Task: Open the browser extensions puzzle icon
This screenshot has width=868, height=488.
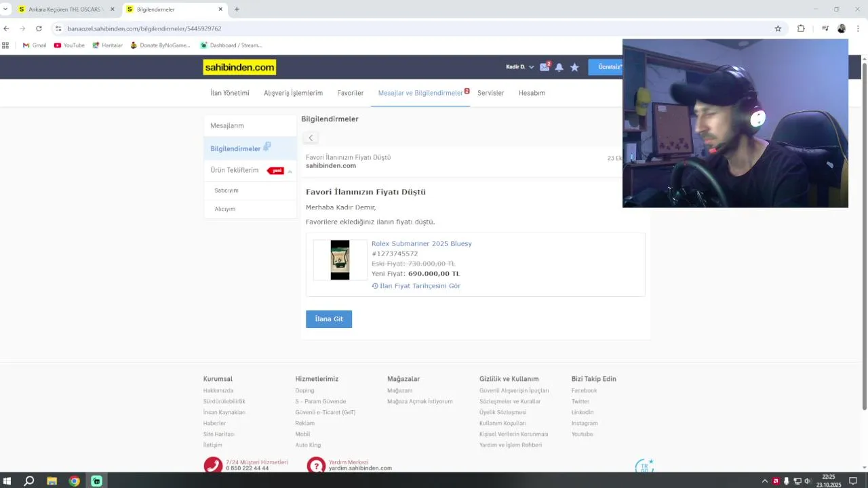Action: click(x=801, y=28)
